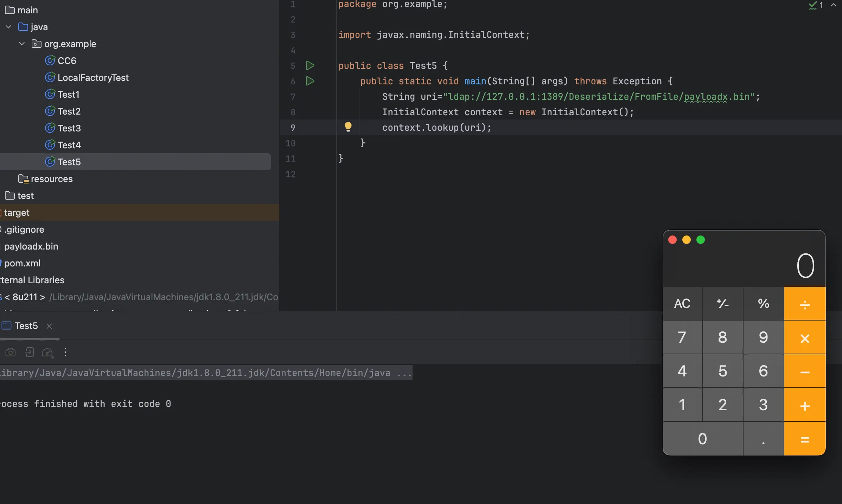Viewport: 842px width, 504px height.
Task: Close the Test5 run tab
Action: pyautogui.click(x=49, y=326)
